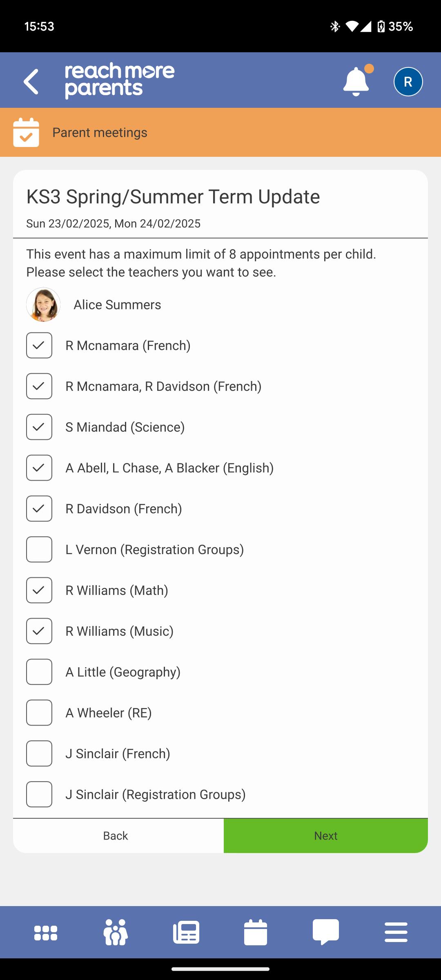Check the L Vernon (Registration Groups) box
441x980 pixels.
click(39, 550)
